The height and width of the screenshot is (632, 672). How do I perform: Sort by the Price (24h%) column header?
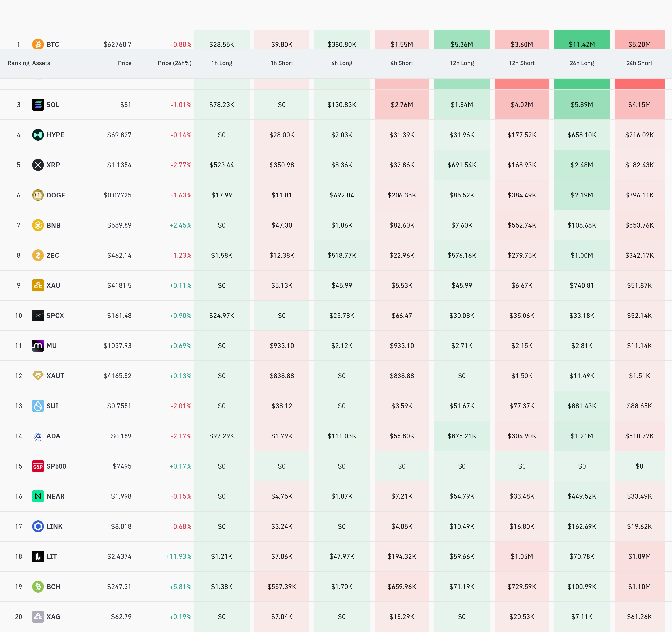coord(174,63)
